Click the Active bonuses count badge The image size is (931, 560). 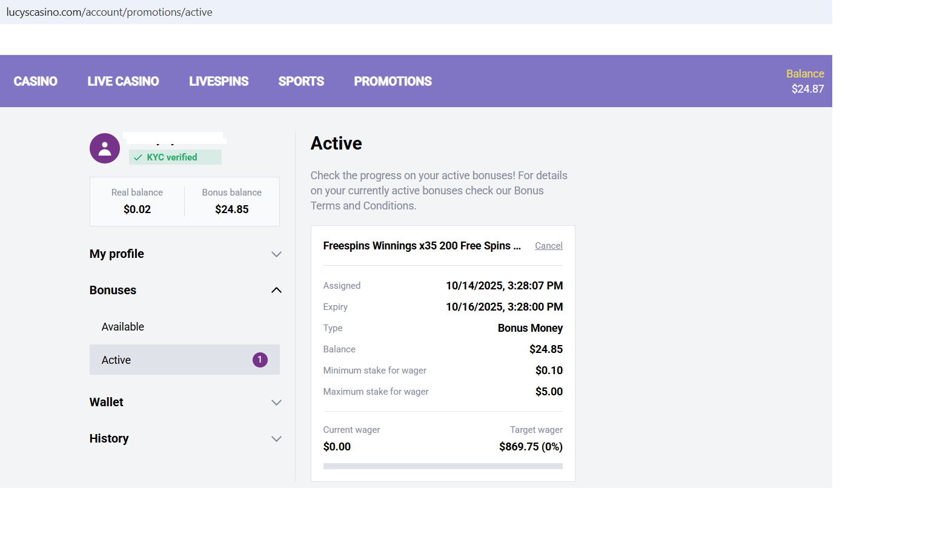point(260,360)
